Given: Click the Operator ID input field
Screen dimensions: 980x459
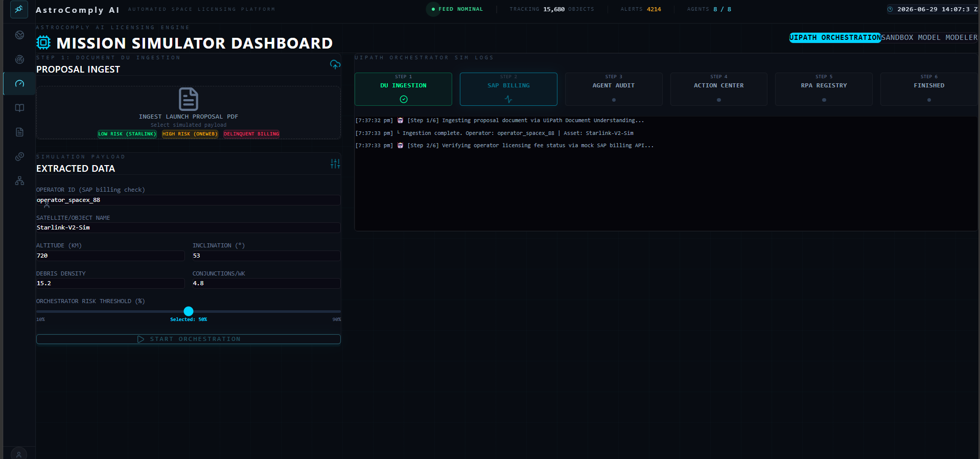Looking at the screenshot, I should 188,200.
